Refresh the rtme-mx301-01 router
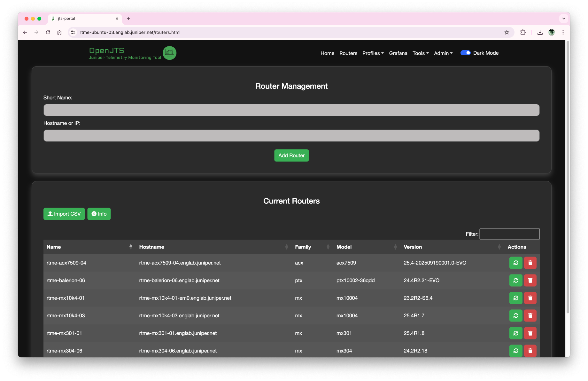This screenshot has height=381, width=588. coord(515,333)
